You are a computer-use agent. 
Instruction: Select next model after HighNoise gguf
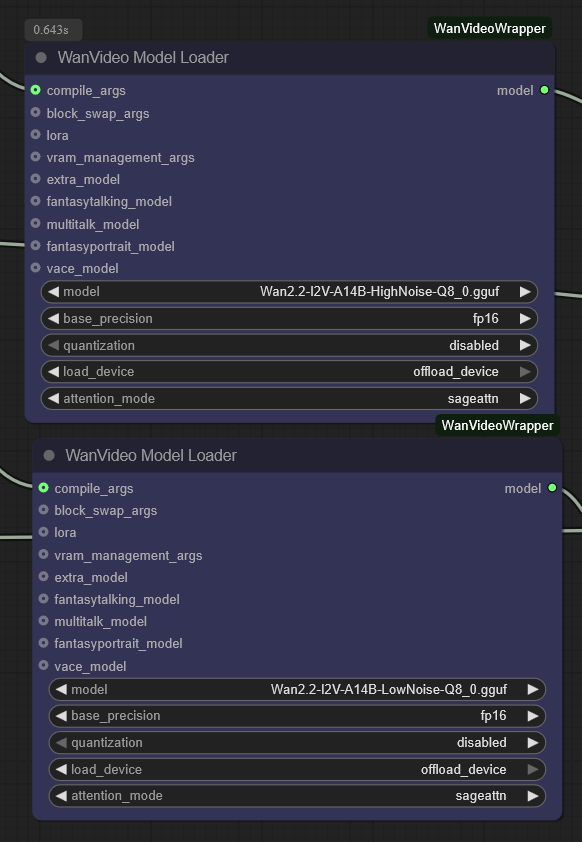click(x=525, y=292)
